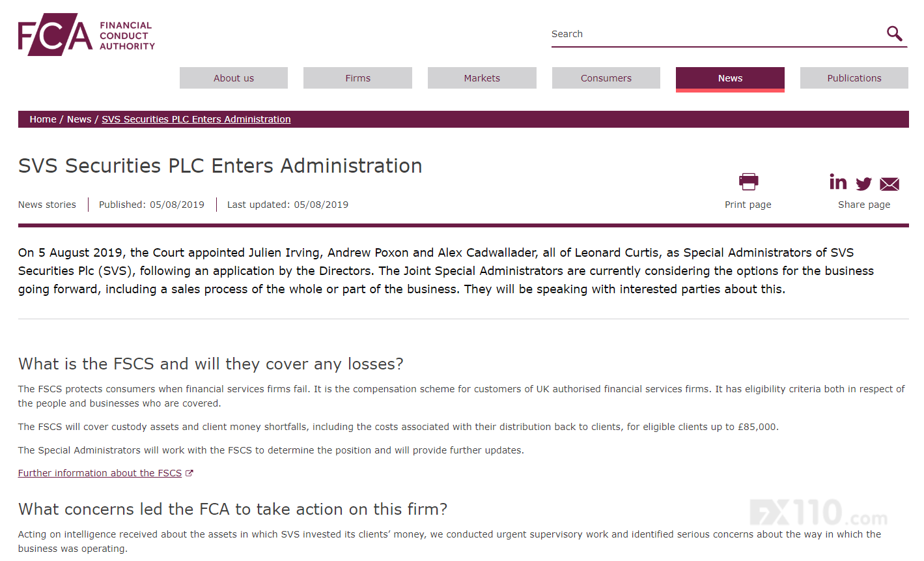This screenshot has width=924, height=561.
Task: Open Further information about the FSCS
Action: pyautogui.click(x=100, y=473)
